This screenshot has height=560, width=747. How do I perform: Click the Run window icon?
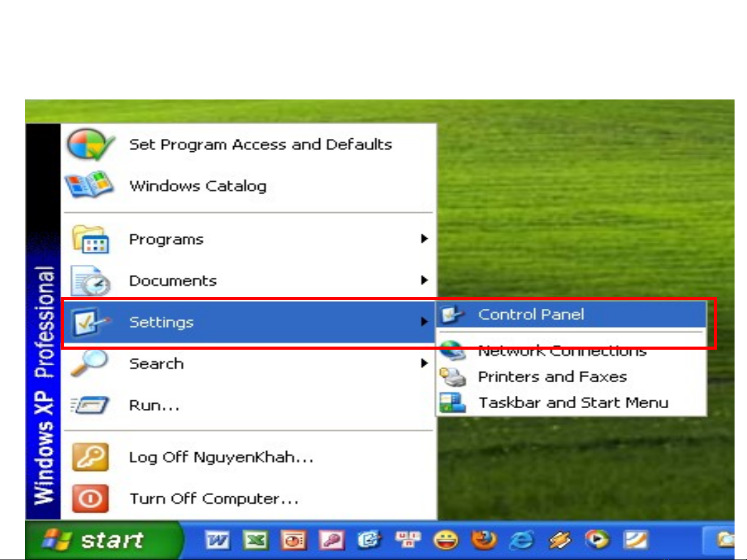coord(90,405)
